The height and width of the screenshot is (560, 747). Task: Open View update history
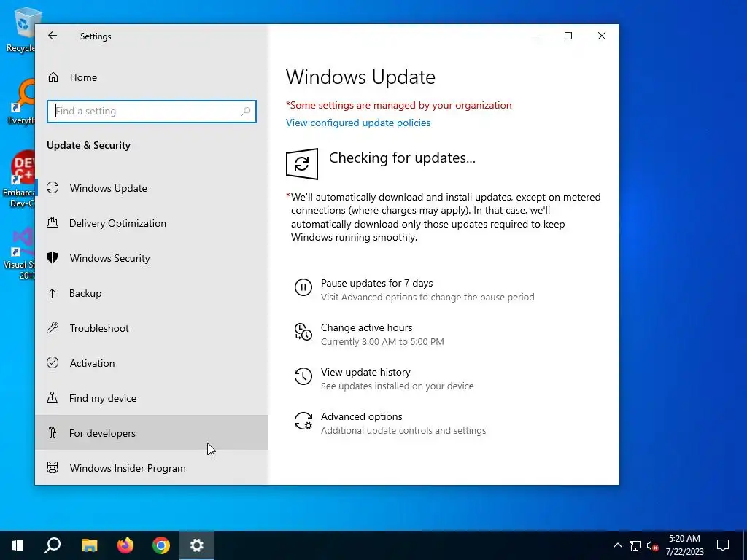(365, 372)
